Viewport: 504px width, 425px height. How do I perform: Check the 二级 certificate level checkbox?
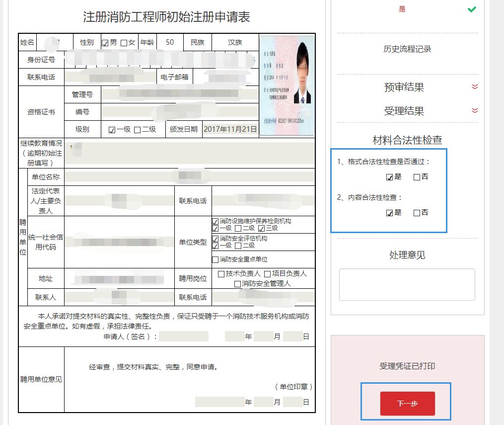(x=138, y=129)
